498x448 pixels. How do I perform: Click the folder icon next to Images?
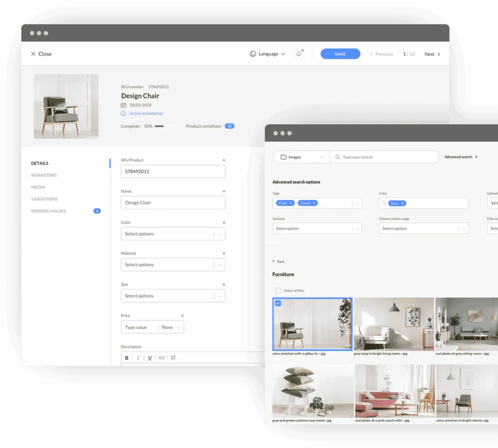[284, 157]
